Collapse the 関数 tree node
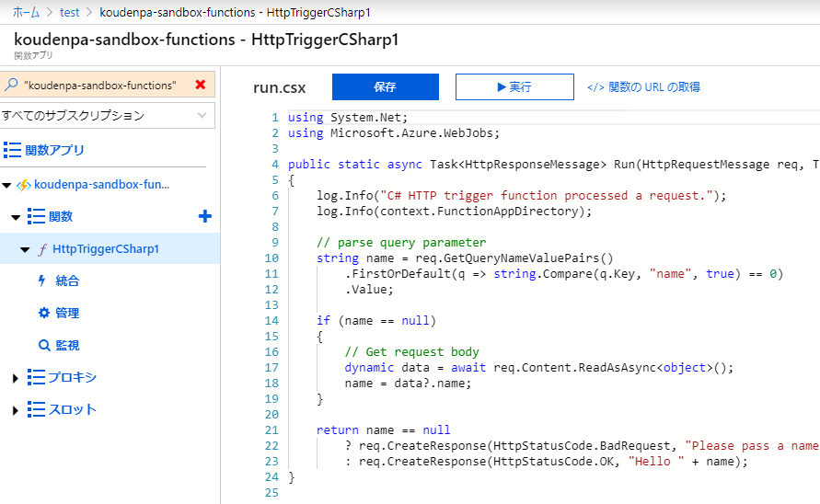 tap(16, 217)
